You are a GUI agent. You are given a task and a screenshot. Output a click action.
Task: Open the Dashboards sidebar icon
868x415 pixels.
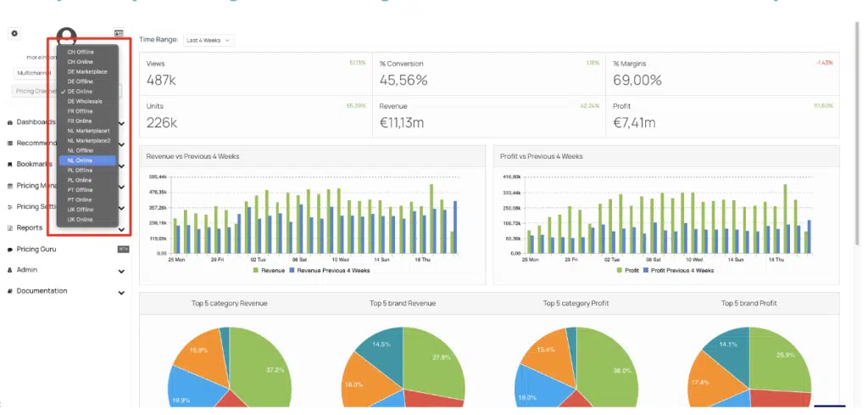[10, 122]
